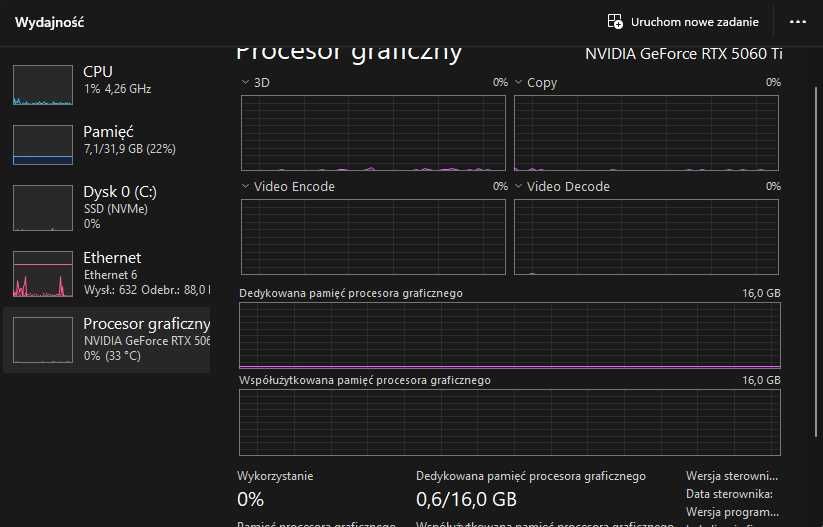Open the Video Decode engine dropdown

pyautogui.click(x=518, y=186)
